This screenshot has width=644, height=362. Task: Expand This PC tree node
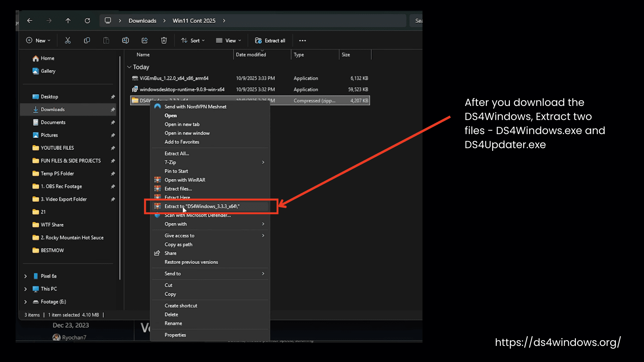pyautogui.click(x=25, y=289)
